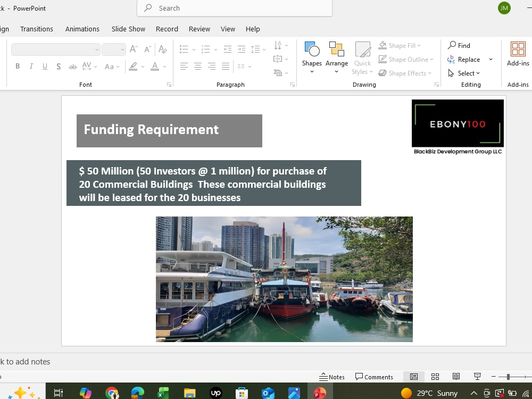Switch to Slide Sorter view
This screenshot has width=532, height=399.
tap(435, 377)
